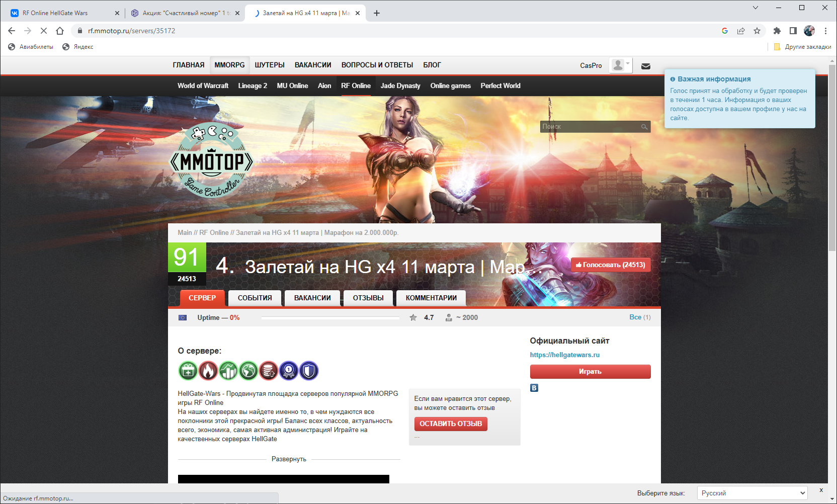Open the user avatar dropdown
Image resolution: width=837 pixels, height=504 pixels.
[621, 65]
